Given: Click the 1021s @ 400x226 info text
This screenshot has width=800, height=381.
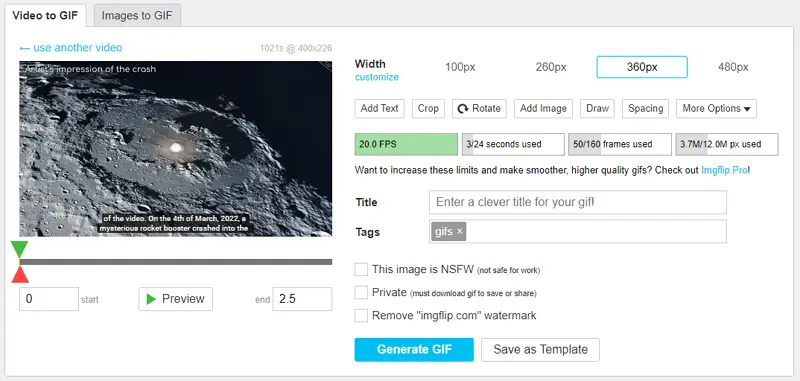Looking at the screenshot, I should (296, 48).
